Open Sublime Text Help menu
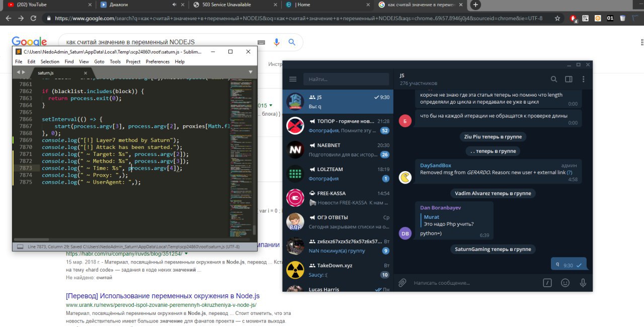 180,61
